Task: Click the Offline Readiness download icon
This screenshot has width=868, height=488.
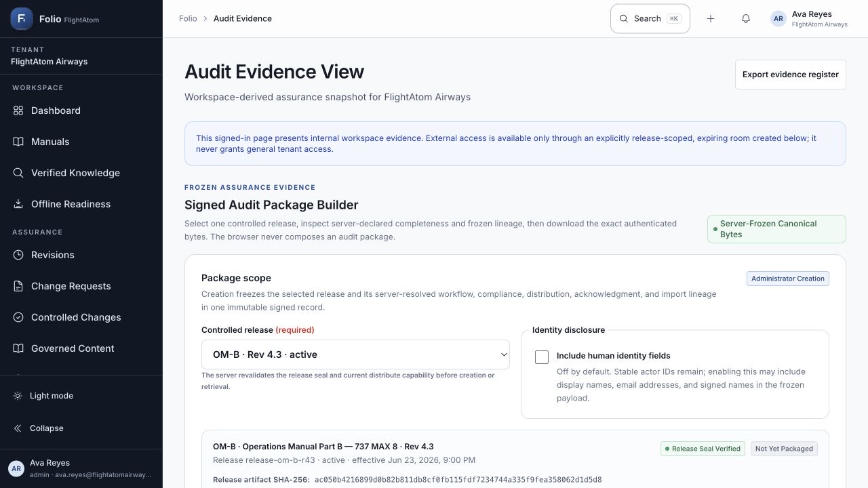Action: pos(18,204)
